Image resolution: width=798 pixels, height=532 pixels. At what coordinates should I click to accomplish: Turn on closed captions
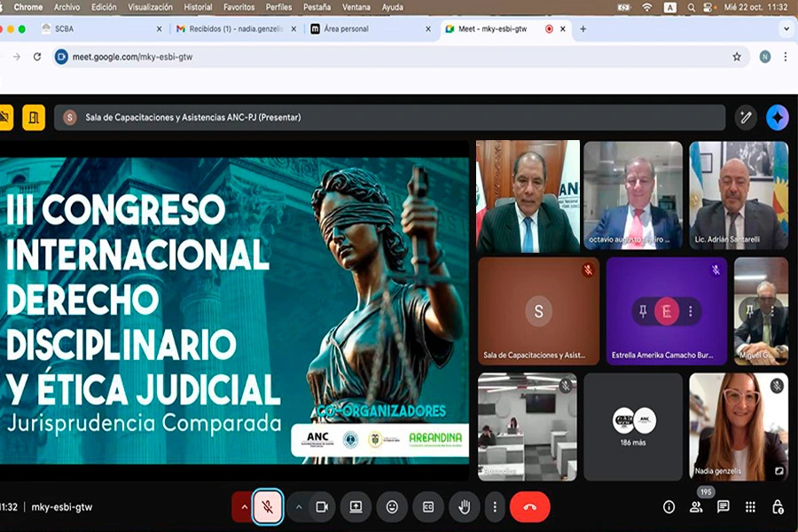428,506
